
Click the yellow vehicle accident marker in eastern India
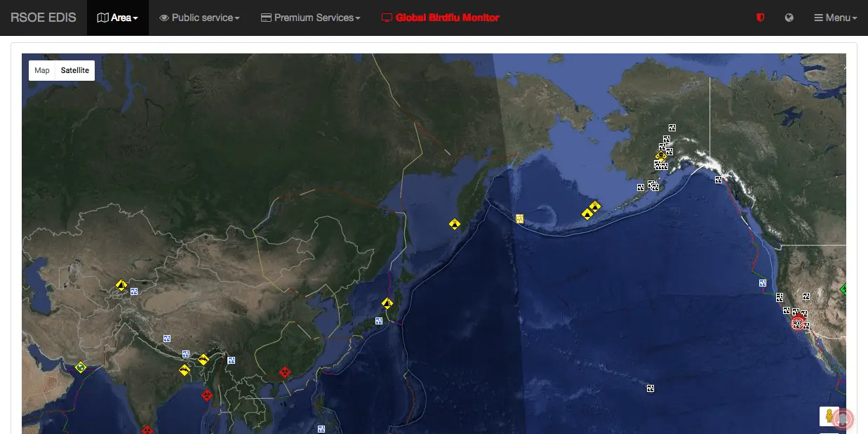coord(185,369)
